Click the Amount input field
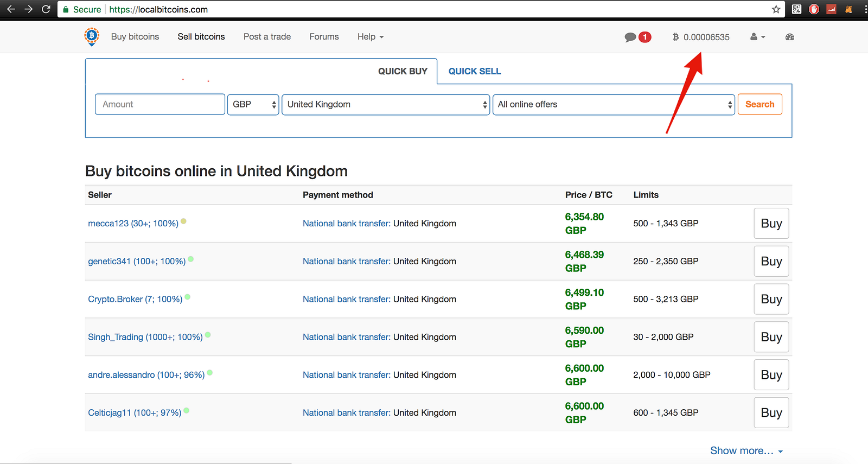The height and width of the screenshot is (464, 868). point(160,104)
